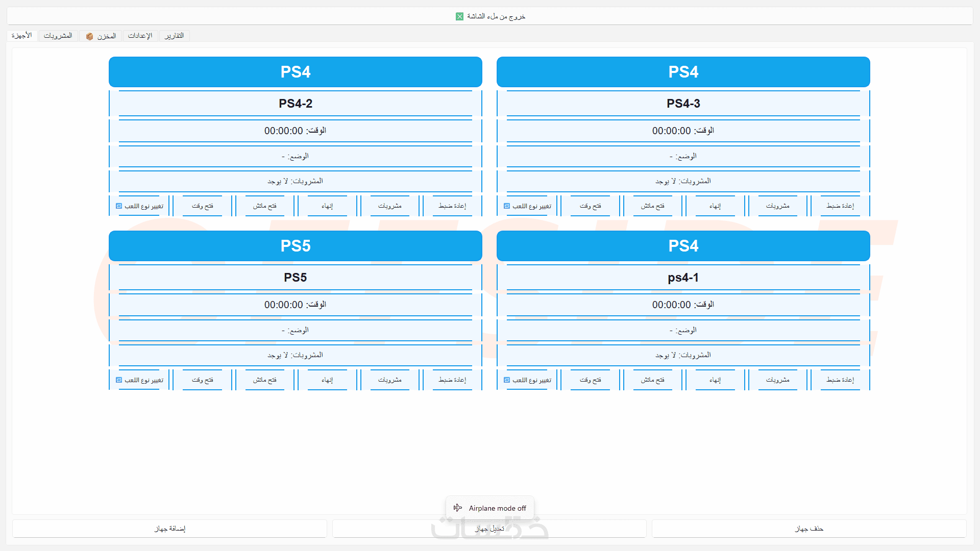Select the الأجهزة tab
The height and width of the screenshot is (551, 980).
pyautogui.click(x=22, y=36)
